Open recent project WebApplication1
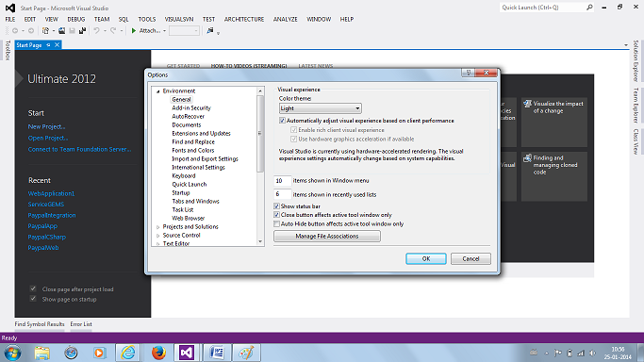The height and width of the screenshot is (362, 644). click(51, 193)
